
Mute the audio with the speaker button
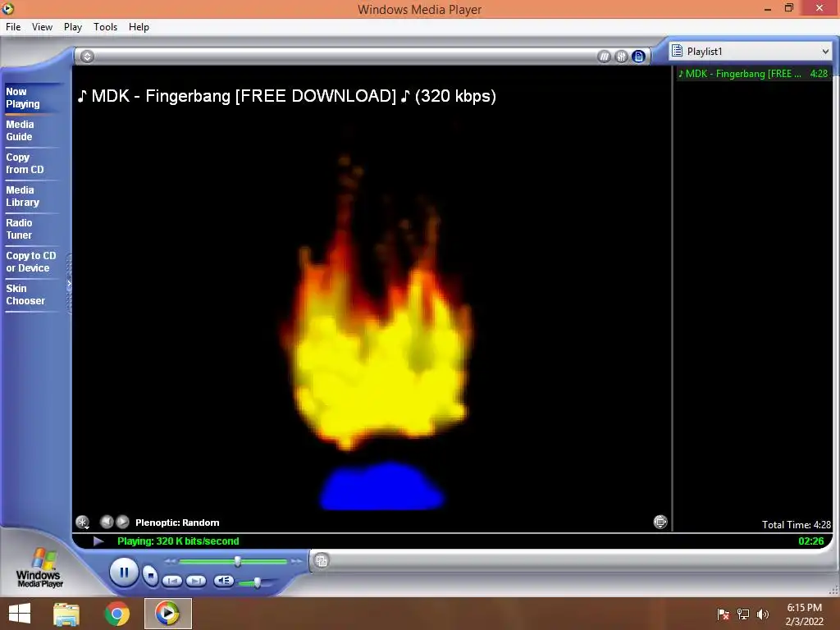tap(223, 580)
